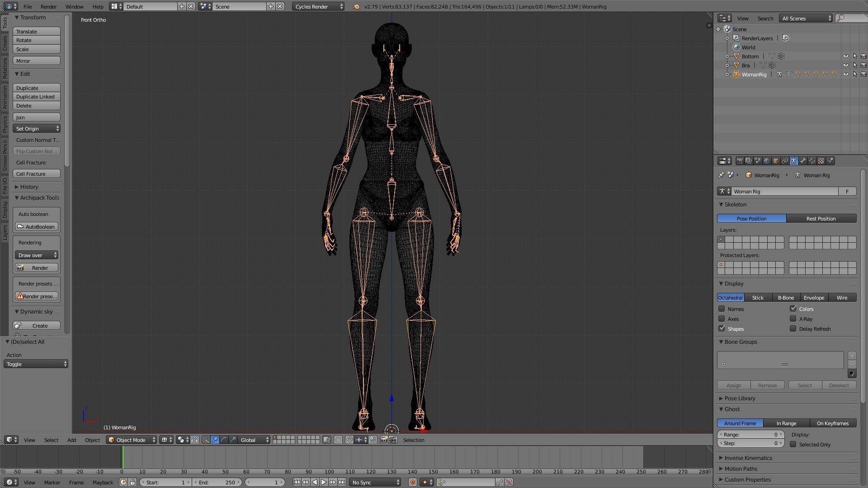Enable the X-Ray checkbox
The image size is (868, 488).
(x=793, y=319)
